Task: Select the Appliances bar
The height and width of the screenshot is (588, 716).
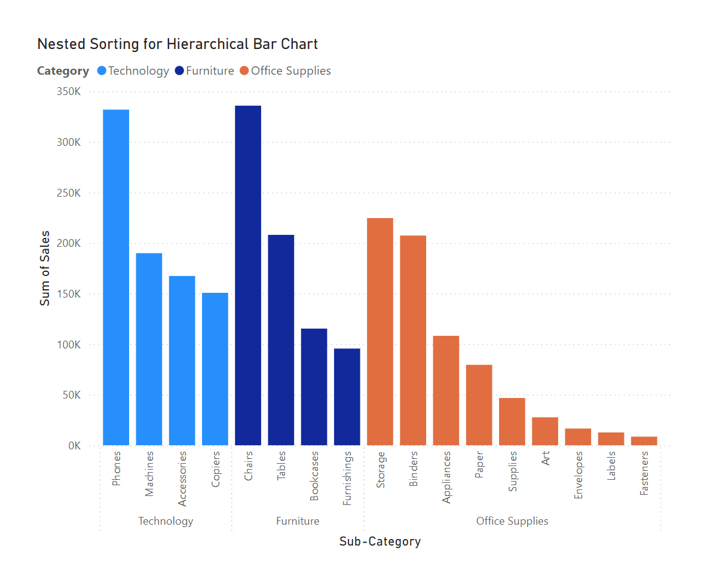Action: 446,390
